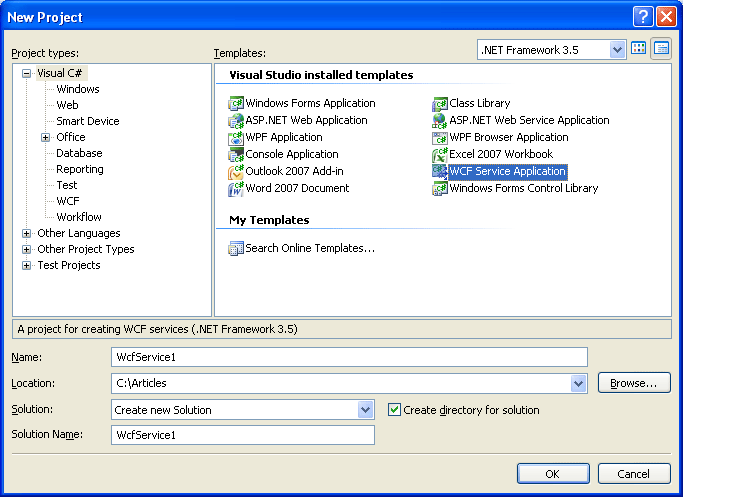Viewport: 756px width, 497px height.
Task: Click the Class Library label
Action: click(x=480, y=103)
